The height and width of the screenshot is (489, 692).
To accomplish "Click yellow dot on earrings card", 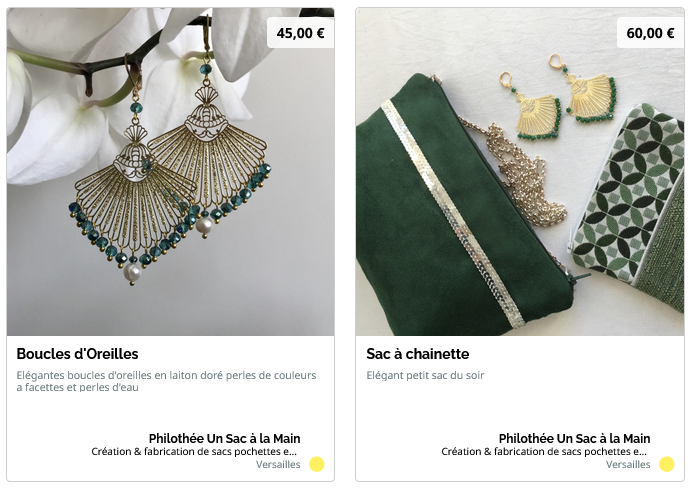I will click(x=316, y=464).
